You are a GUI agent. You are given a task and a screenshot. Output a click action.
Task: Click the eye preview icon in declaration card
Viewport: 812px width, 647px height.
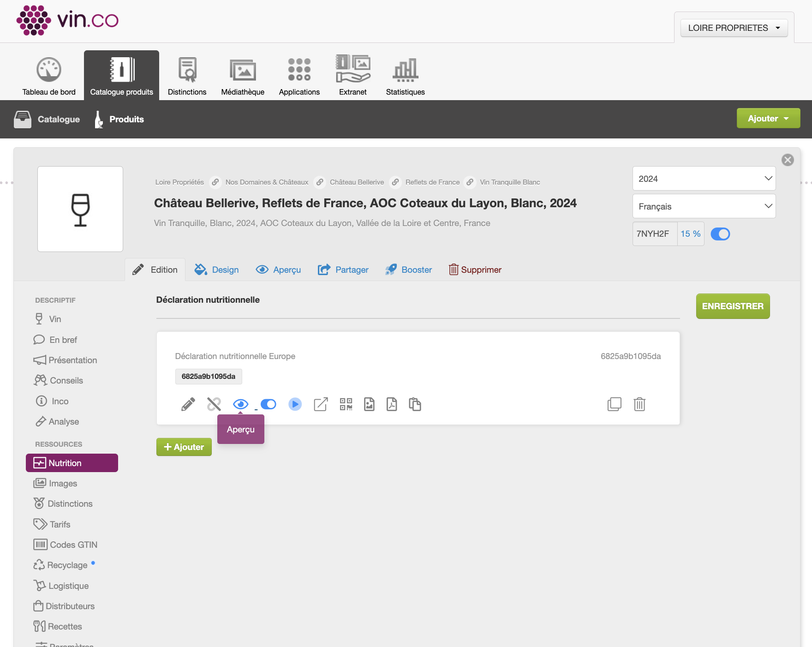point(240,404)
